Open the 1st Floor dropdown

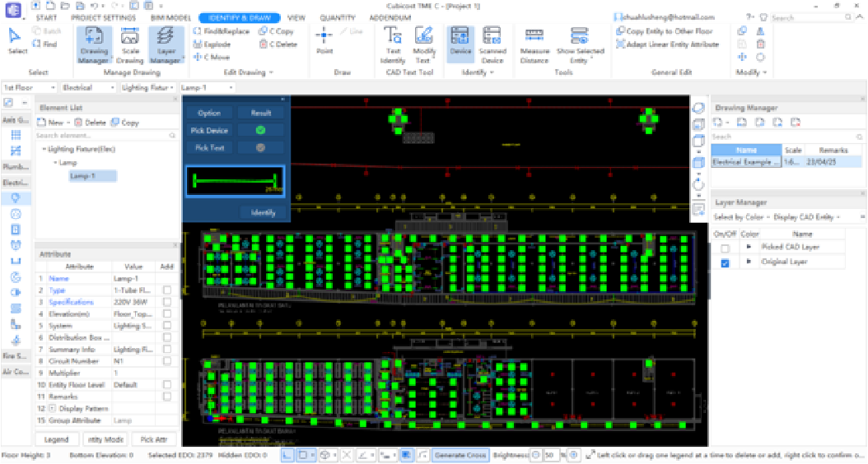click(29, 87)
